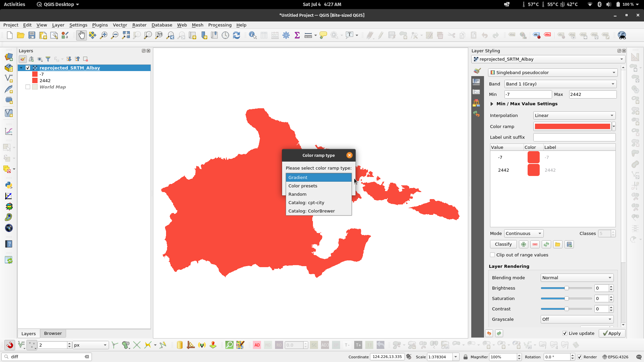The width and height of the screenshot is (644, 362).
Task: Switch to the Browser tab
Action: pos(53,333)
